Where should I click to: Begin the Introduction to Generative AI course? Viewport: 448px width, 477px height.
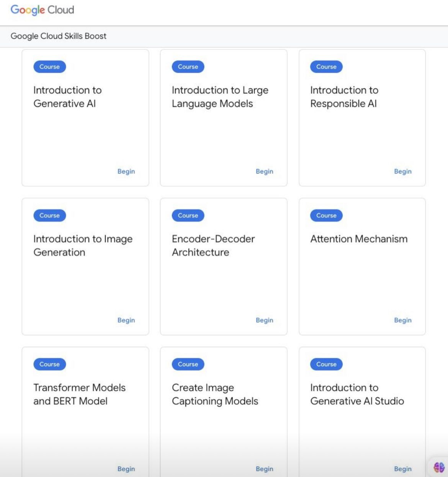coord(126,172)
